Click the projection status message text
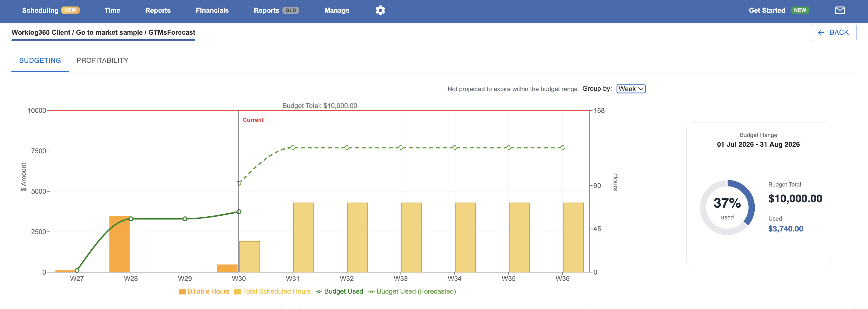 tap(512, 89)
